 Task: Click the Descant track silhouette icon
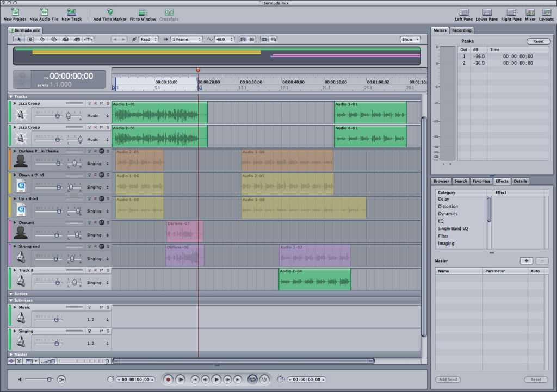[x=21, y=233]
